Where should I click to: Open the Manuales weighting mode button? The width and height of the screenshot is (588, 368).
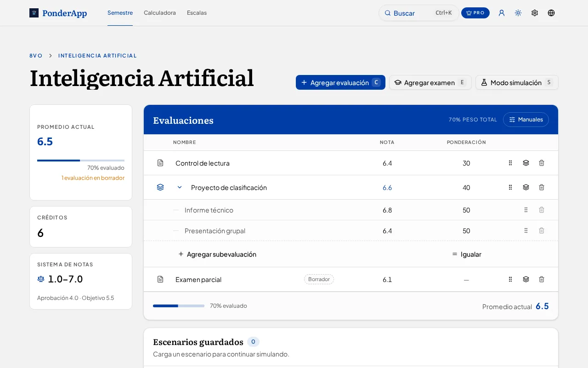coord(526,120)
